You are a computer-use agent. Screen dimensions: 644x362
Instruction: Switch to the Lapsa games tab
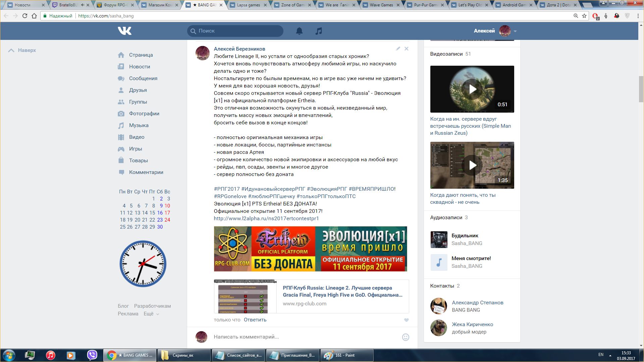click(248, 5)
